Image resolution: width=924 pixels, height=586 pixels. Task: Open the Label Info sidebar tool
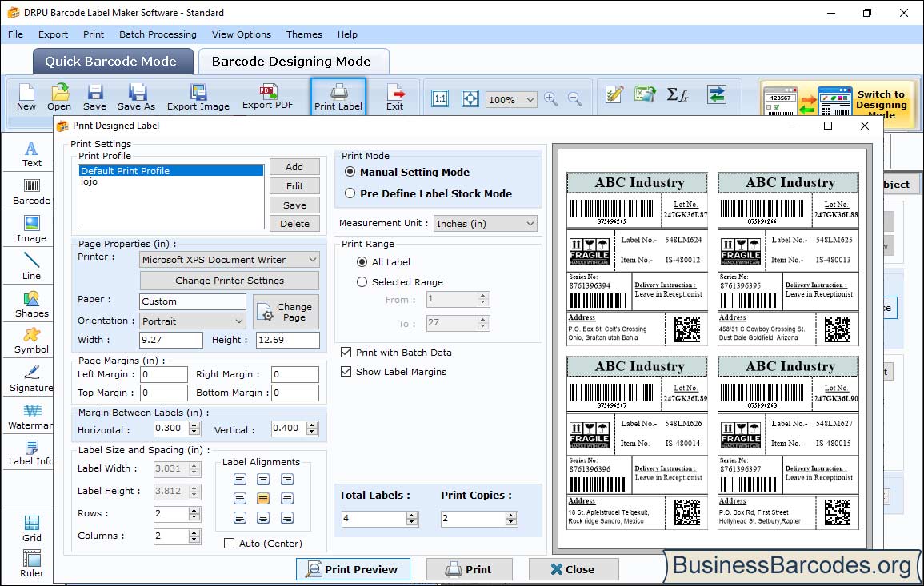point(30,453)
